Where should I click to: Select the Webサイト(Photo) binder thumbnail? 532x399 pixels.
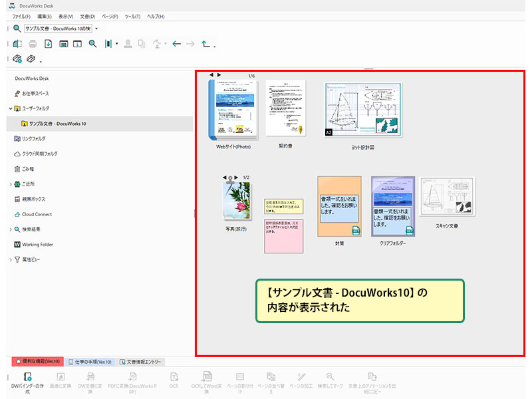(233, 110)
